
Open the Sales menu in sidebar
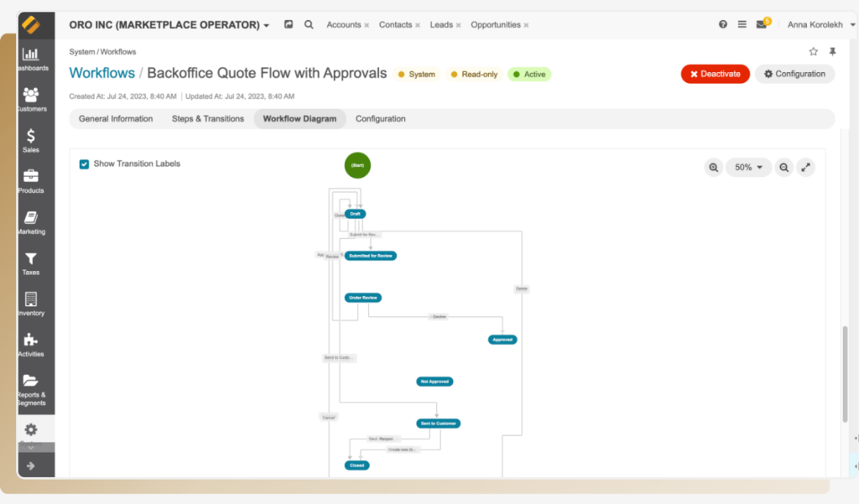click(x=31, y=140)
